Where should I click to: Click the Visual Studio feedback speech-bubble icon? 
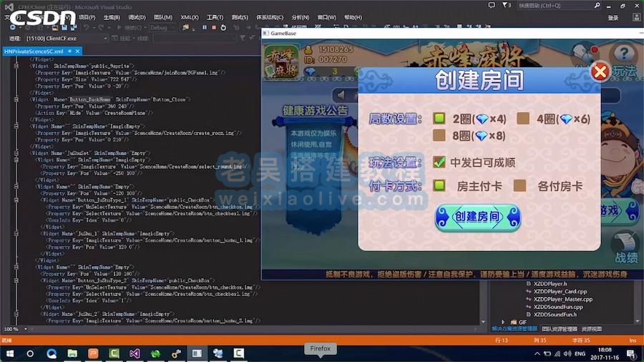pos(491,5)
